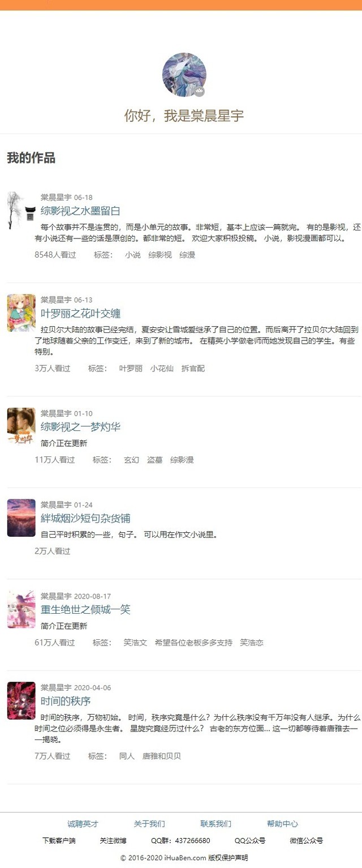This screenshot has height=868, width=362.
Task: Open the title link 时间的秩序
Action: click(66, 701)
